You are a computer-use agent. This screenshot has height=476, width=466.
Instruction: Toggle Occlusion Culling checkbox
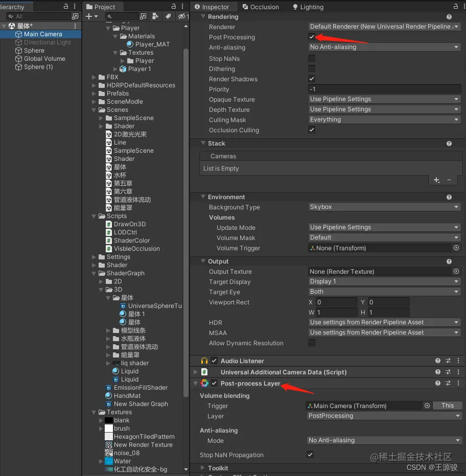pyautogui.click(x=312, y=130)
